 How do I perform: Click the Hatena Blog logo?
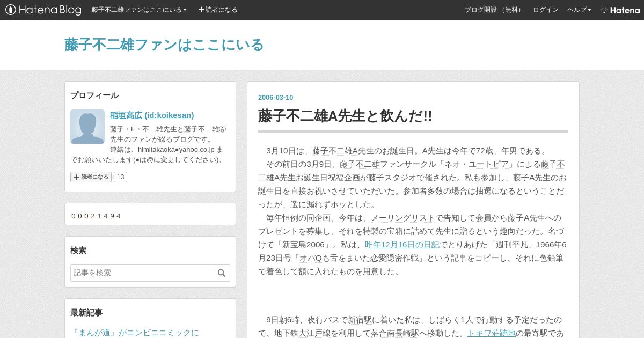tap(43, 10)
